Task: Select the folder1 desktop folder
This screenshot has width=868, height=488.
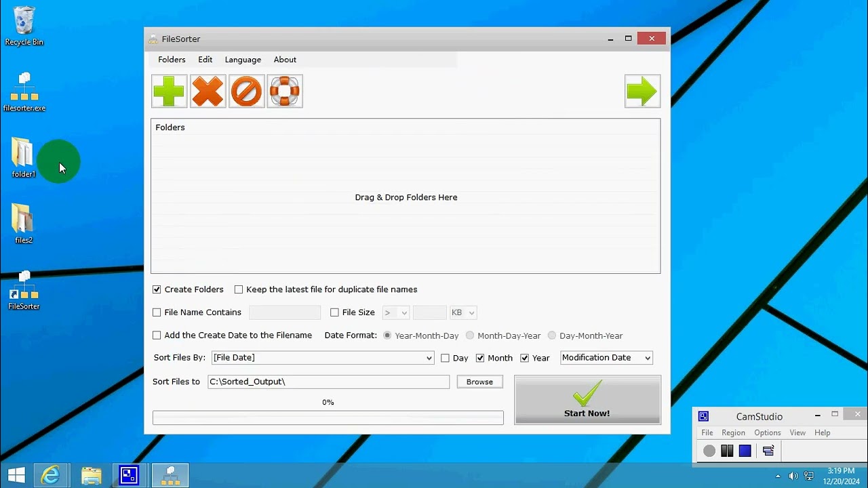Action: [x=23, y=158]
